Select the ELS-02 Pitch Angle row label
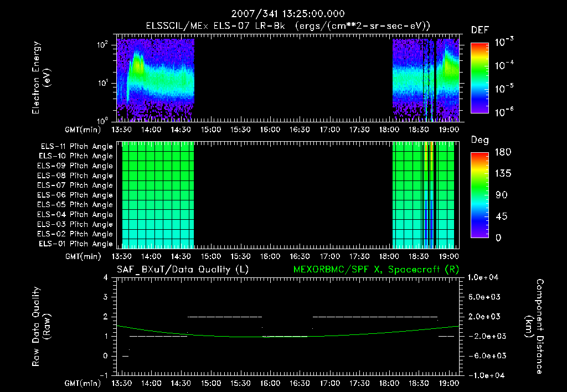Screen dimensions: 567x392 click(x=75, y=234)
